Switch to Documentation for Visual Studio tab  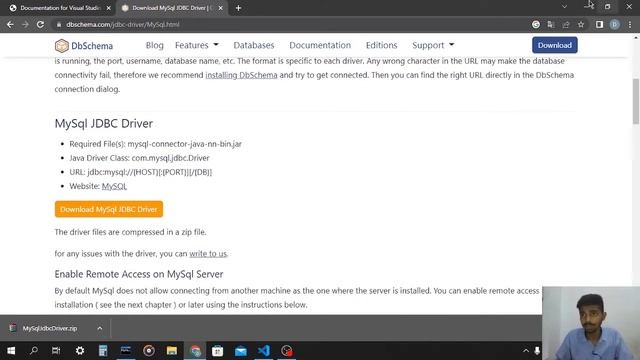point(60,8)
